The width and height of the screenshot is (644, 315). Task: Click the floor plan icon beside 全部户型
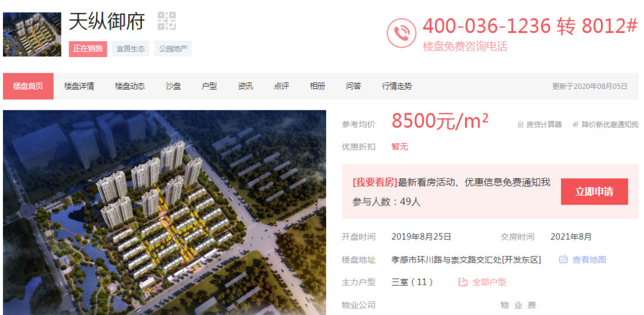463,282
